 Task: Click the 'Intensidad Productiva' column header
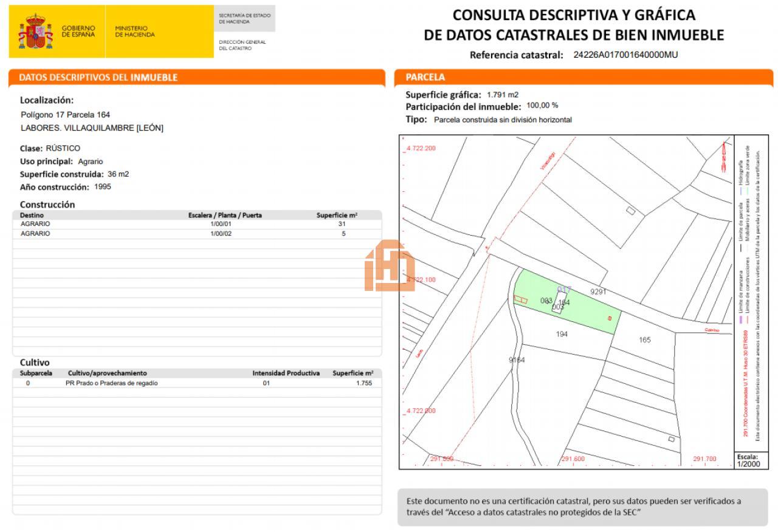click(x=286, y=373)
